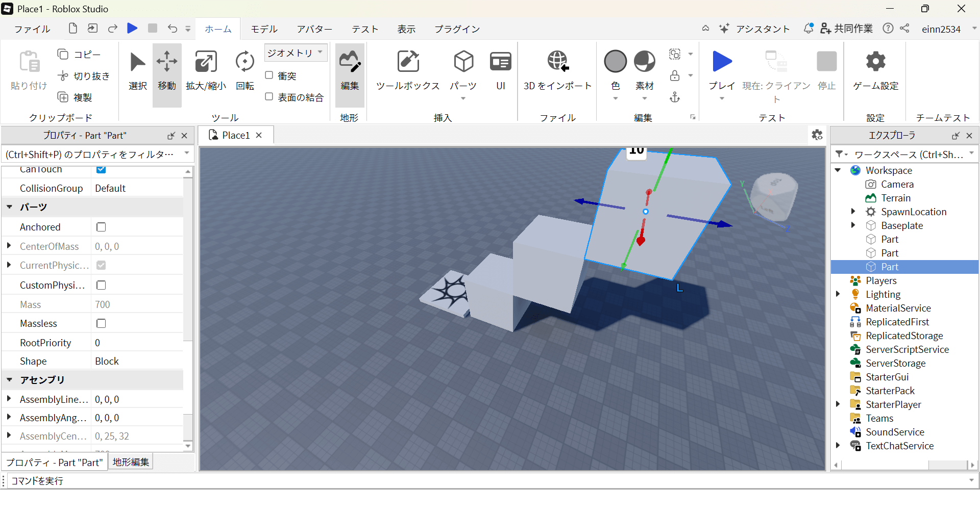
Task: Close the Place1 document tab
Action: point(259,135)
